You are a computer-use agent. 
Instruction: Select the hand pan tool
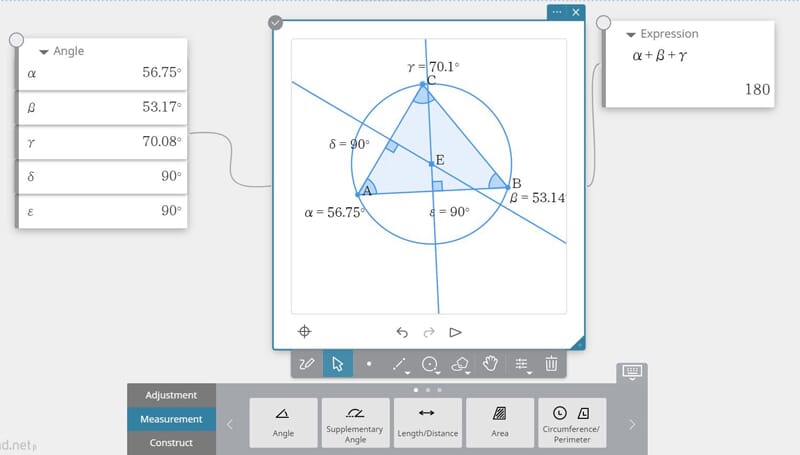tap(490, 364)
